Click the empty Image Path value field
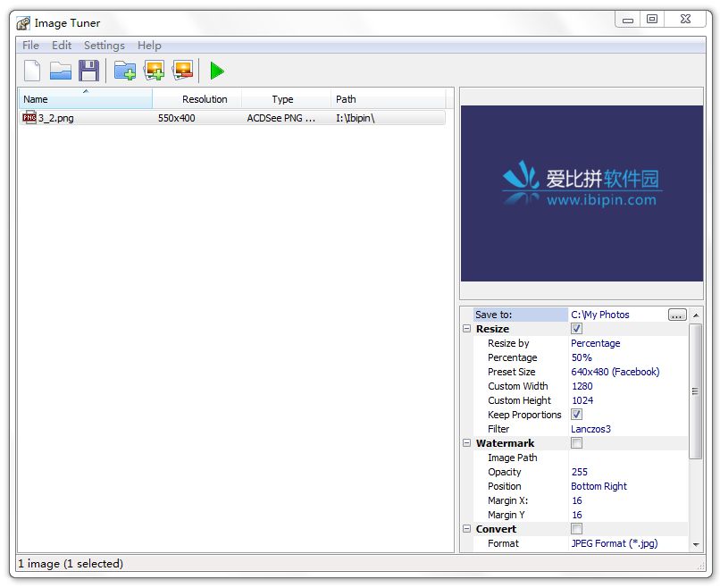This screenshot has width=720, height=588. click(628, 458)
